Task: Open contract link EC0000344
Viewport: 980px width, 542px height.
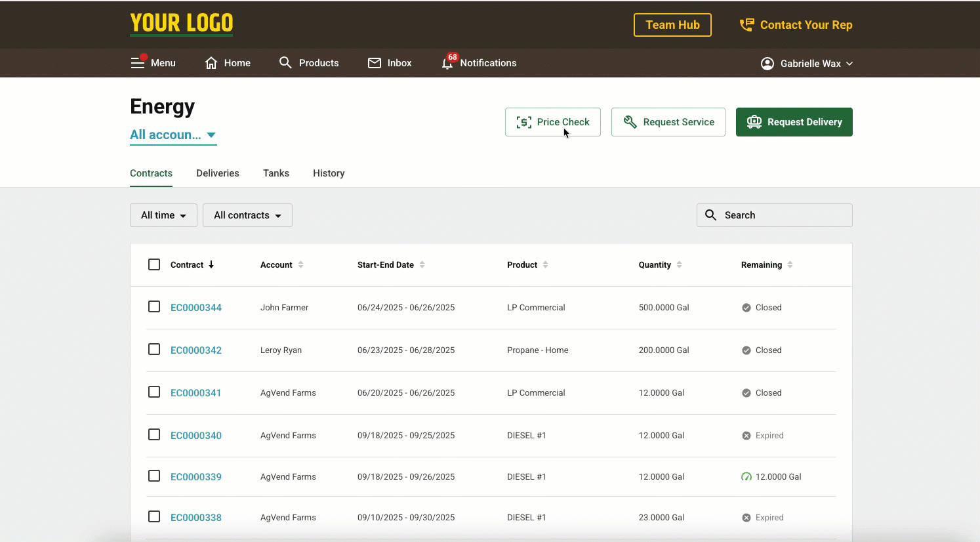Action: pyautogui.click(x=196, y=308)
